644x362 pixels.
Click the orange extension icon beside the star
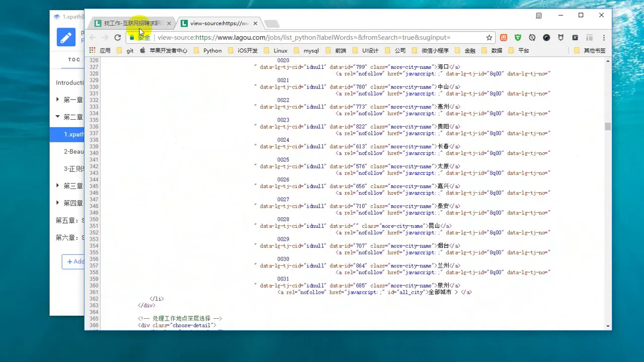tap(504, 38)
